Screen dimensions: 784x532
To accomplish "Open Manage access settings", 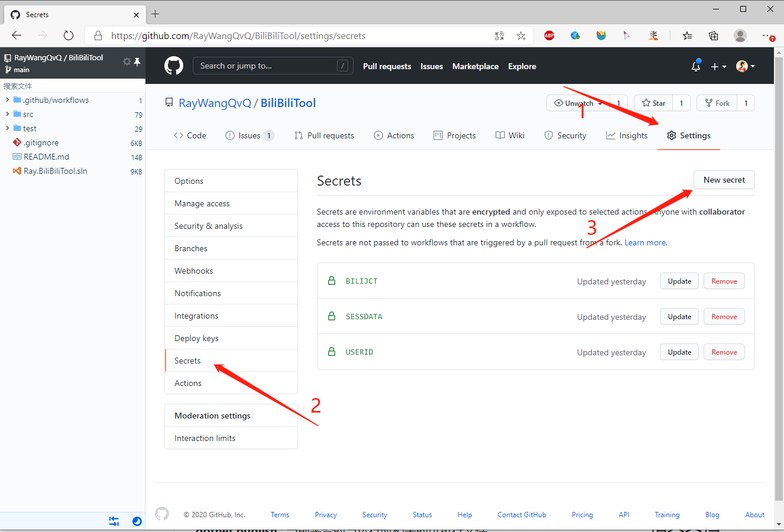I will point(231,203).
